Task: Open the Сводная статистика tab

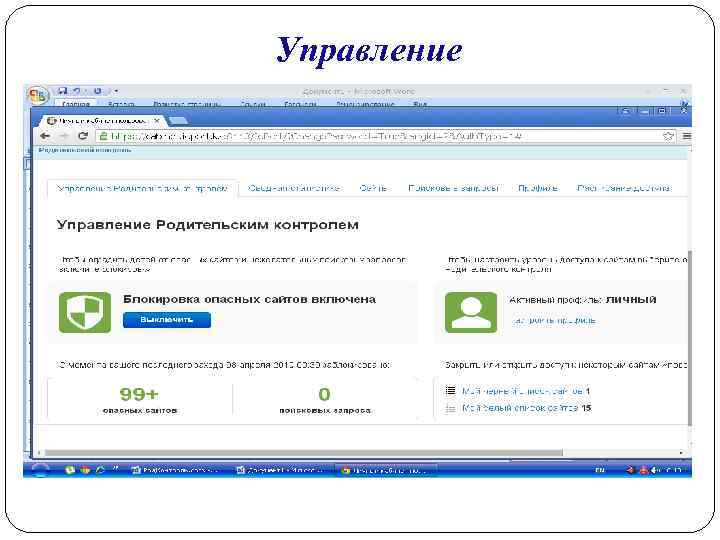Action: coord(294,188)
